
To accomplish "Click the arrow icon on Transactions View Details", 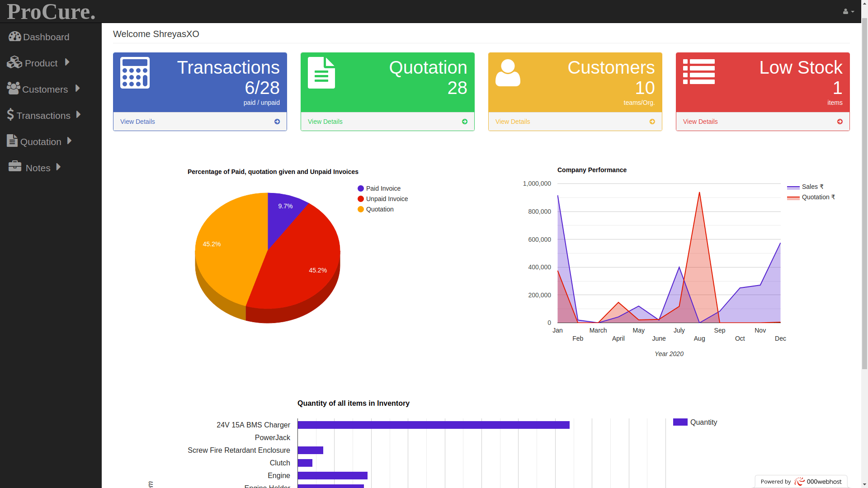I will [x=277, y=122].
